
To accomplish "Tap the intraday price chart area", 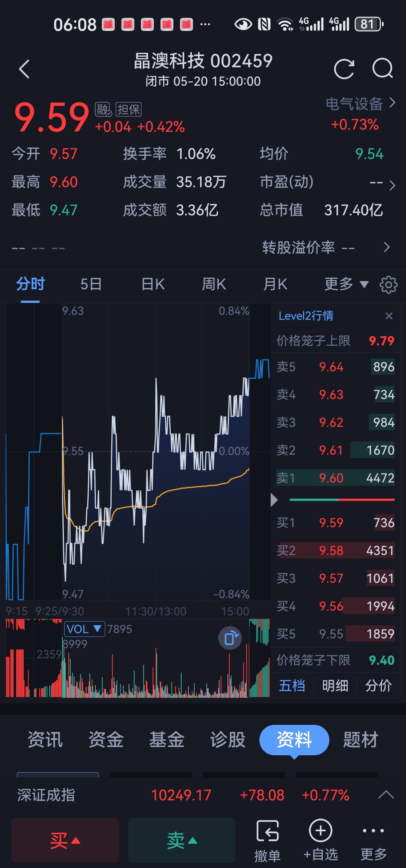I will click(138, 452).
